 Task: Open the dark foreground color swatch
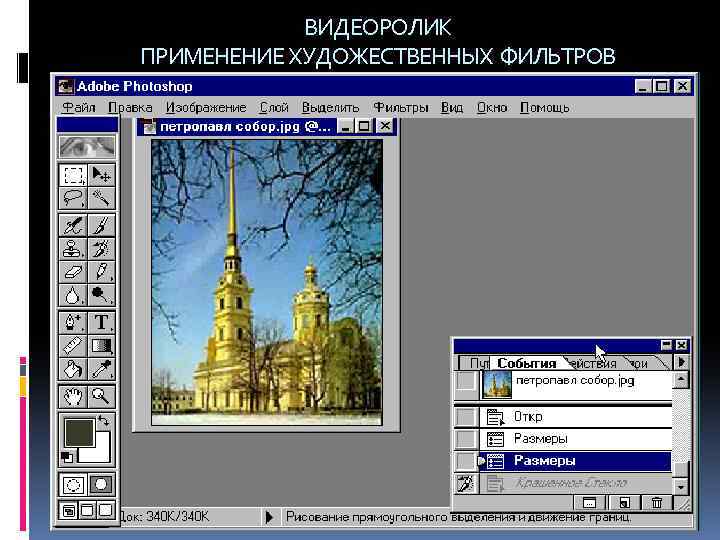point(79,433)
